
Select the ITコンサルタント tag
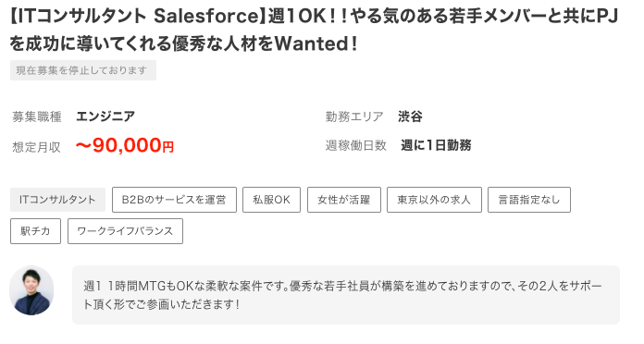[x=57, y=200]
